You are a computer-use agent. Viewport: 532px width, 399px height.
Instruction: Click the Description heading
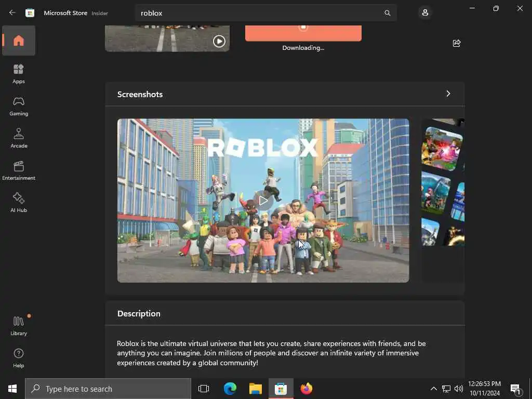[139, 313]
